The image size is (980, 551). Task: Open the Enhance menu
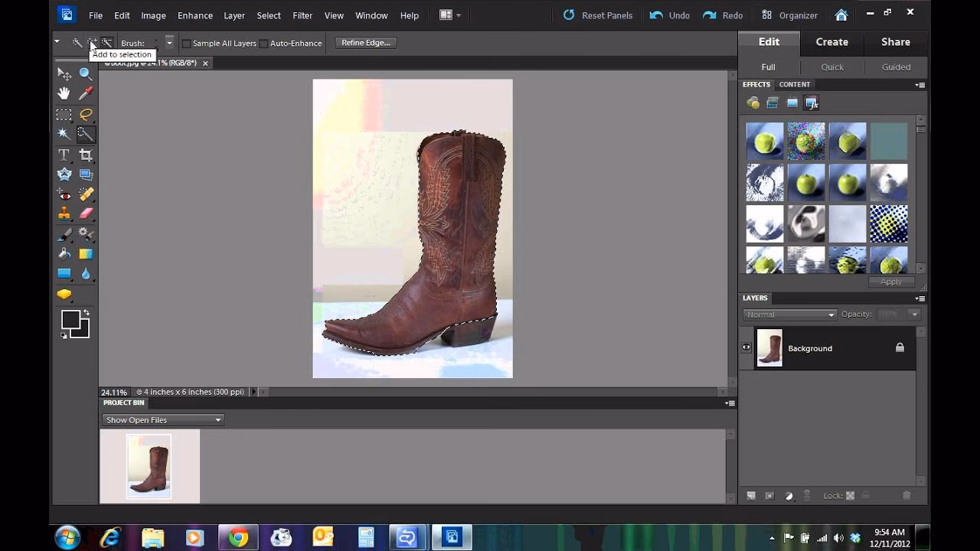click(x=195, y=15)
